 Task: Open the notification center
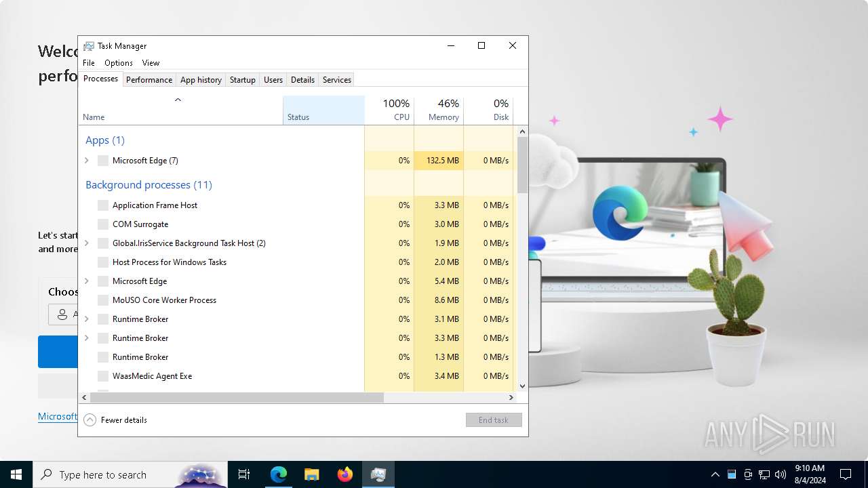pos(846,474)
